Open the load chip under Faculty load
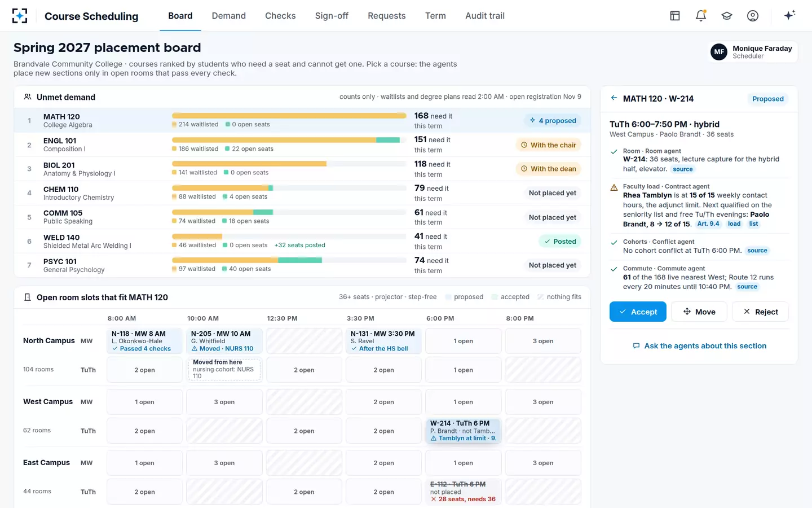 click(734, 224)
